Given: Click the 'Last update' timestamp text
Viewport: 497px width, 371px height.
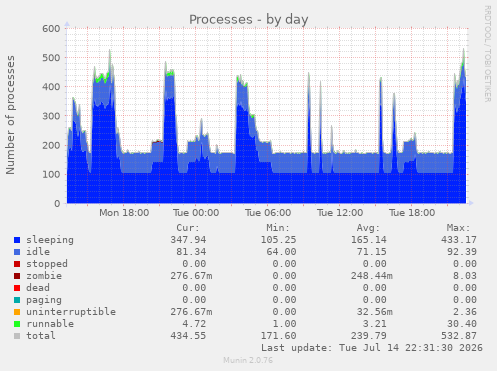Looking at the screenshot, I should pos(372,348).
